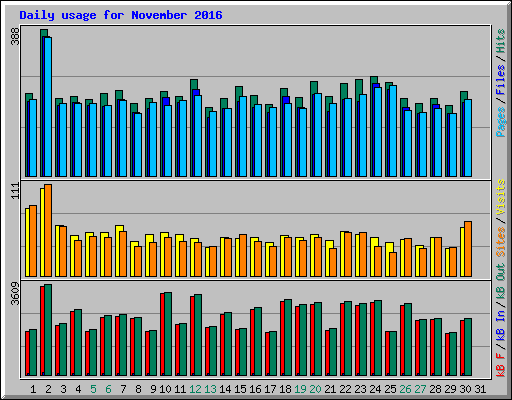Select day 11 on the x-axis
Image resolution: width=512 pixels, height=400 pixels.
[x=180, y=389]
